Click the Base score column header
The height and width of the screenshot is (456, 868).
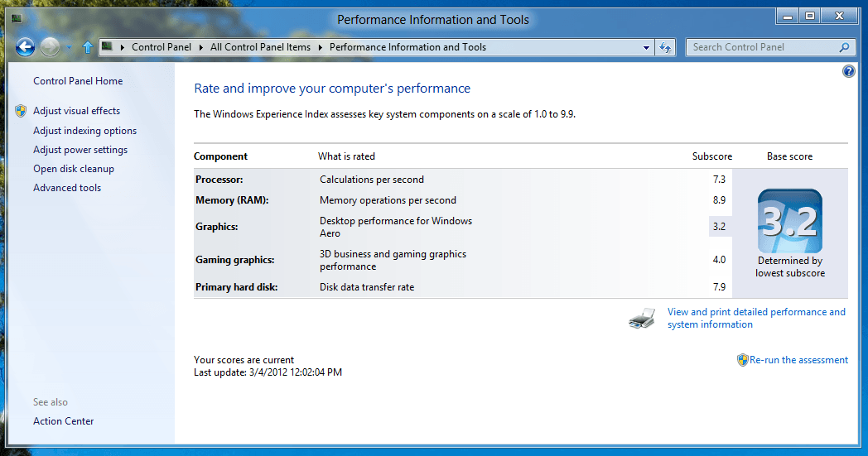tap(789, 156)
